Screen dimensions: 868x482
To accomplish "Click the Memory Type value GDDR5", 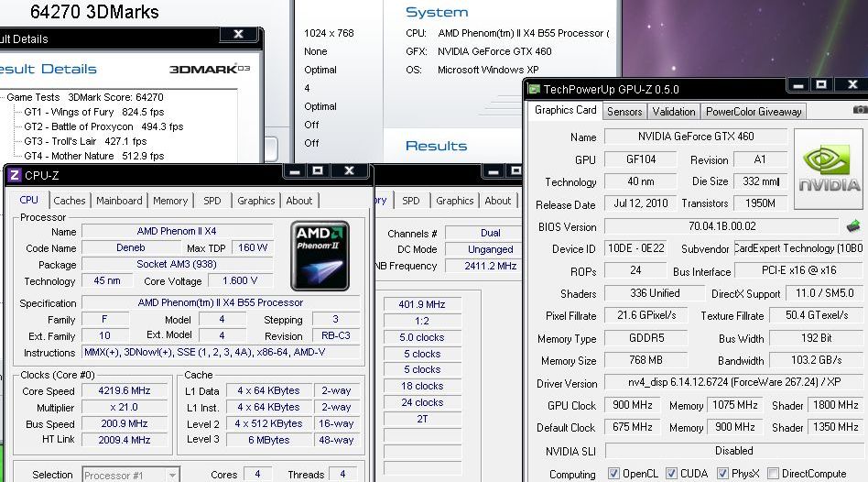I will point(646,338).
